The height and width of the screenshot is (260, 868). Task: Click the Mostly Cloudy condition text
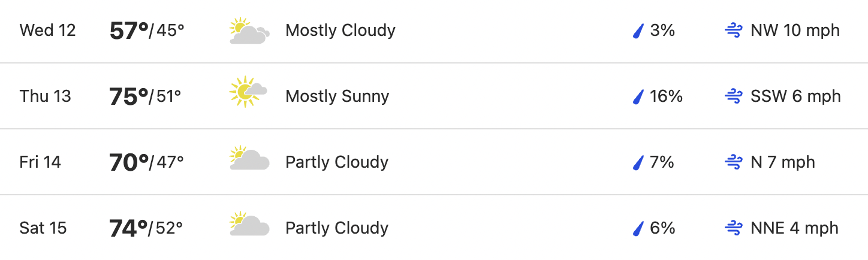(x=340, y=31)
